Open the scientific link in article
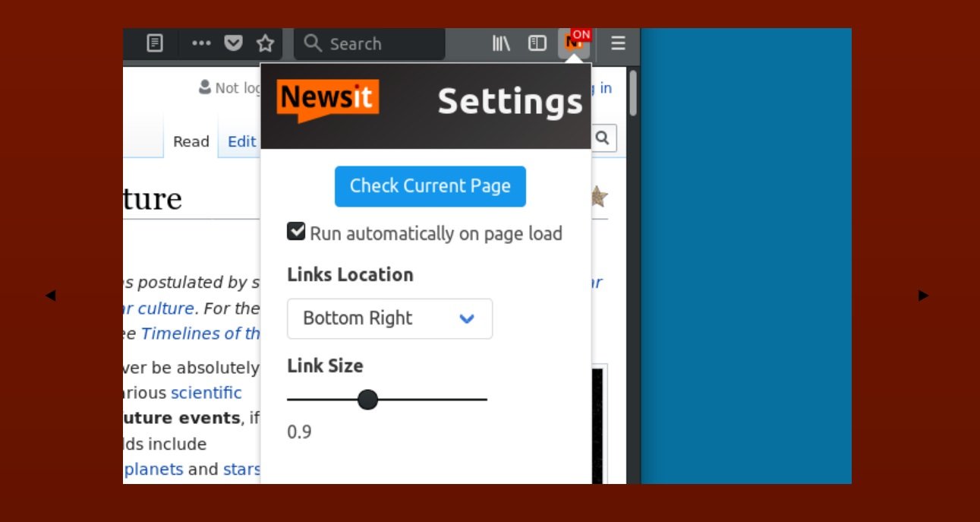 coord(206,393)
